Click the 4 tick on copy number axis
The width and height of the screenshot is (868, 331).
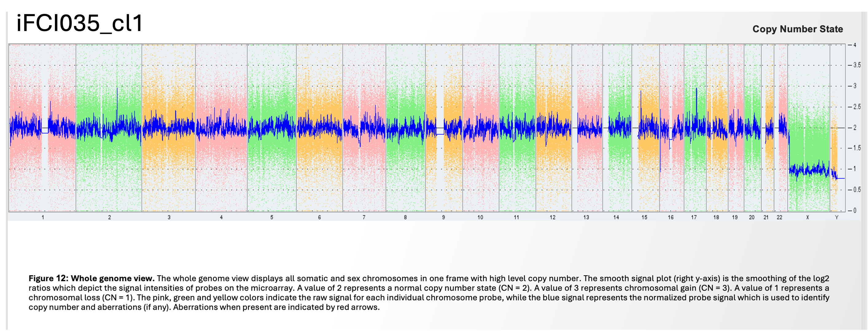tap(854, 45)
